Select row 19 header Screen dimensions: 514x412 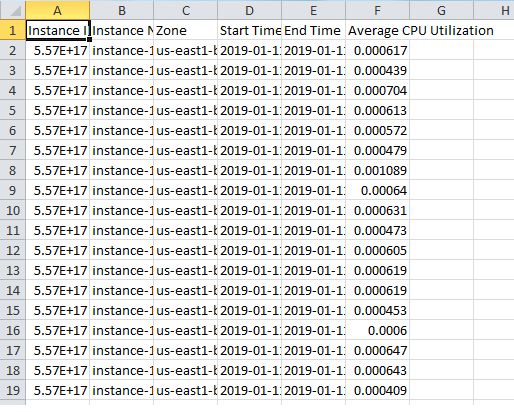tap(13, 390)
